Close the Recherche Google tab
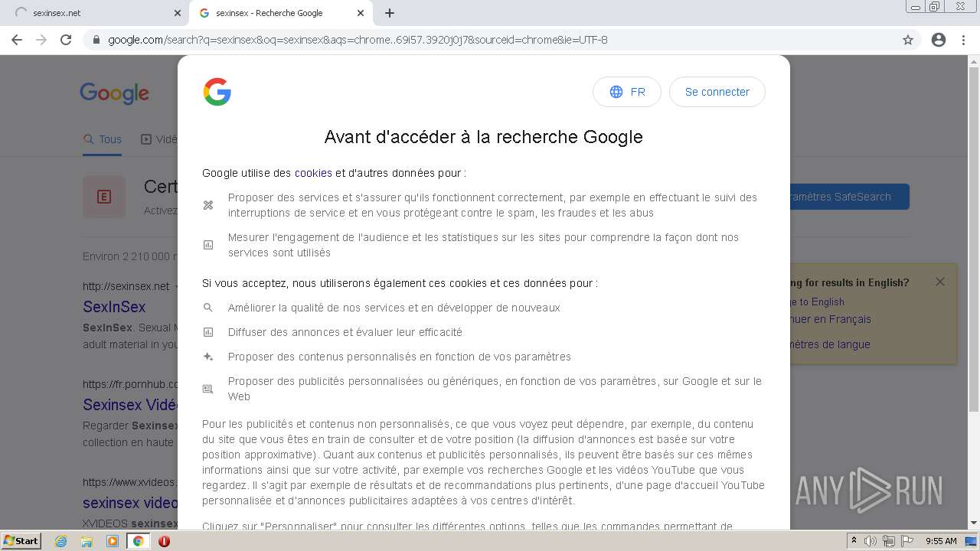 361,13
